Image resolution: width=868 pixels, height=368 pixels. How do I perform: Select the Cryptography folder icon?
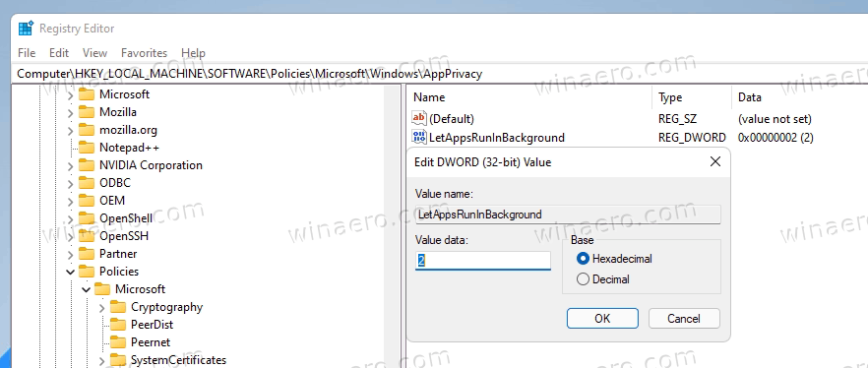(117, 307)
